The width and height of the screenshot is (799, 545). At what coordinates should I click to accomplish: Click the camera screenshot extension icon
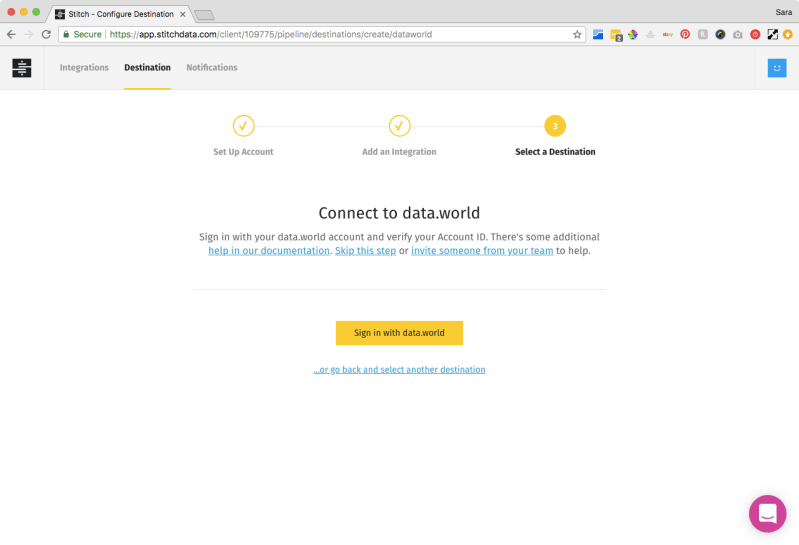(737, 35)
